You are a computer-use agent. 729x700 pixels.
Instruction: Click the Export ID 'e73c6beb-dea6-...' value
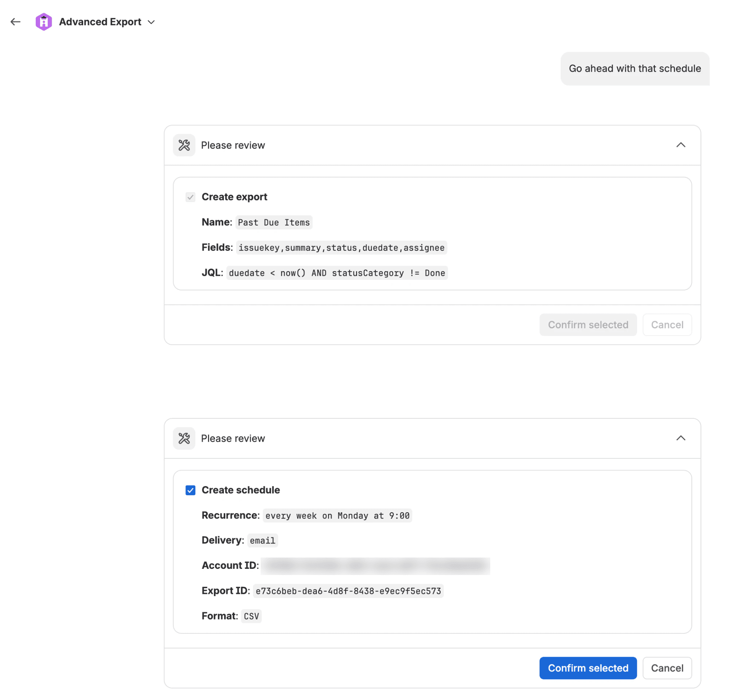coord(348,591)
